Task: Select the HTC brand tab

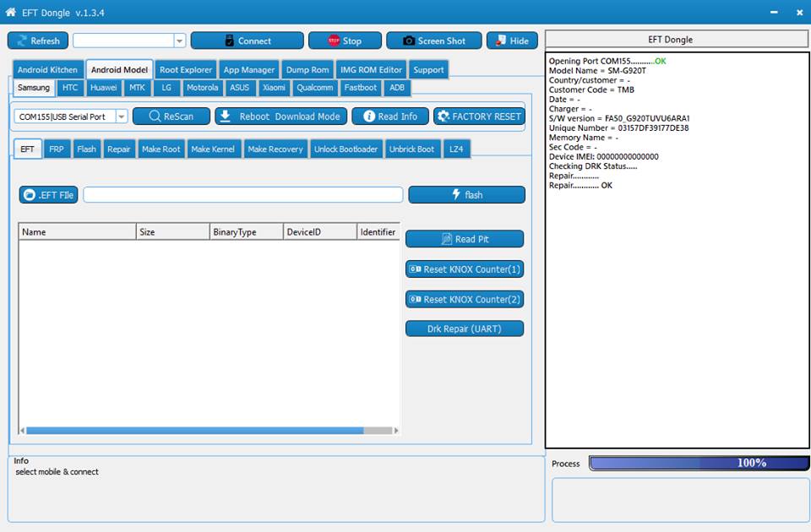Action: pyautogui.click(x=70, y=88)
